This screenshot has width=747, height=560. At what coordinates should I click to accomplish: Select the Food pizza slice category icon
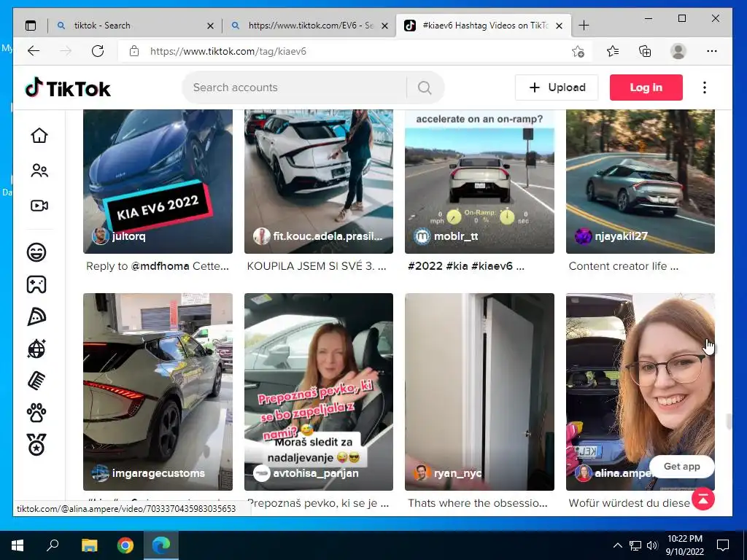point(36,316)
